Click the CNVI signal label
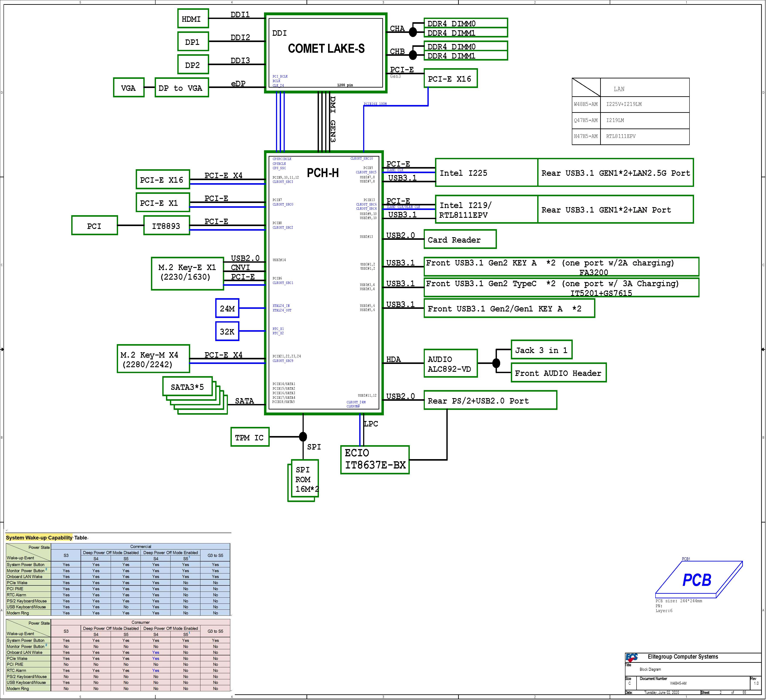769x700 pixels. point(240,267)
